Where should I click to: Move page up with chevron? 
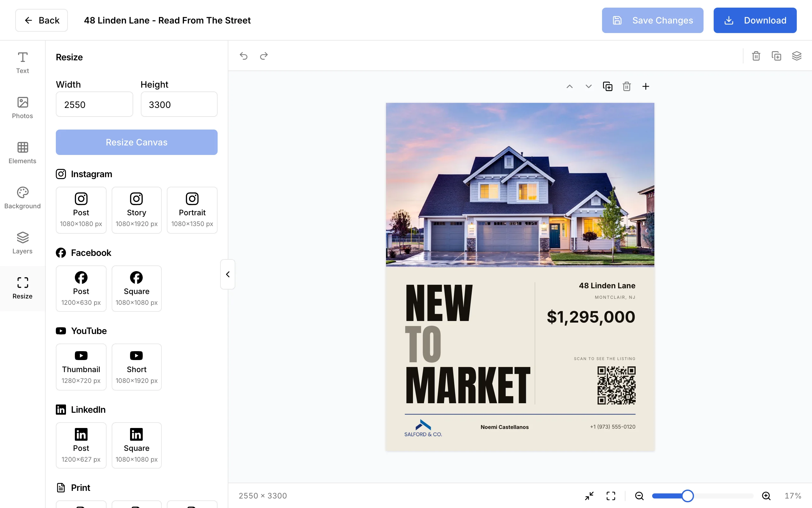[569, 86]
